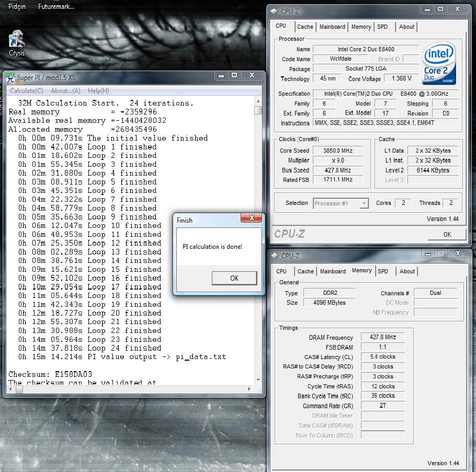This screenshot has width=476, height=472.
Task: Click the Name field showing Intel Core 2 Duo E8400
Action: click(366, 49)
